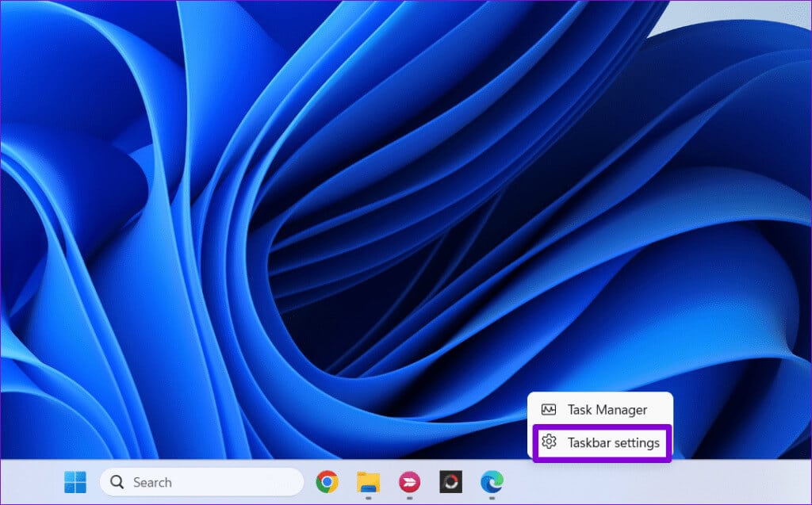Select Task Manager from the context menu
812x505 pixels.
(x=601, y=410)
